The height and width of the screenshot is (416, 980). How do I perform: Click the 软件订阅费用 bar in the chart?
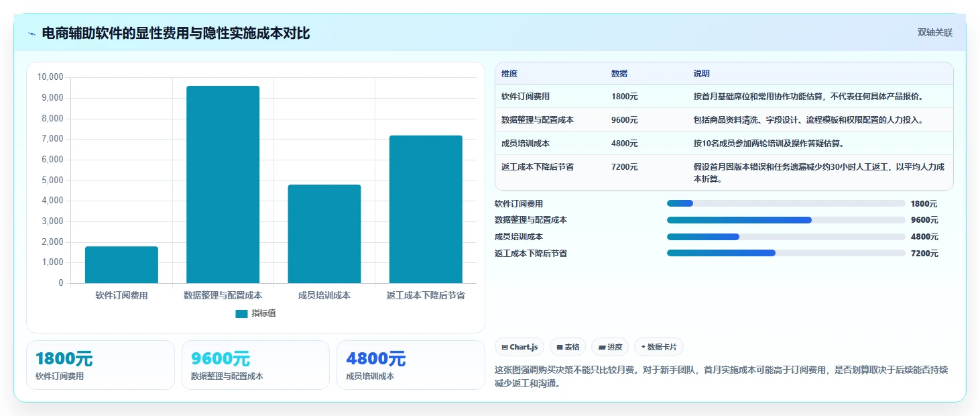121,265
